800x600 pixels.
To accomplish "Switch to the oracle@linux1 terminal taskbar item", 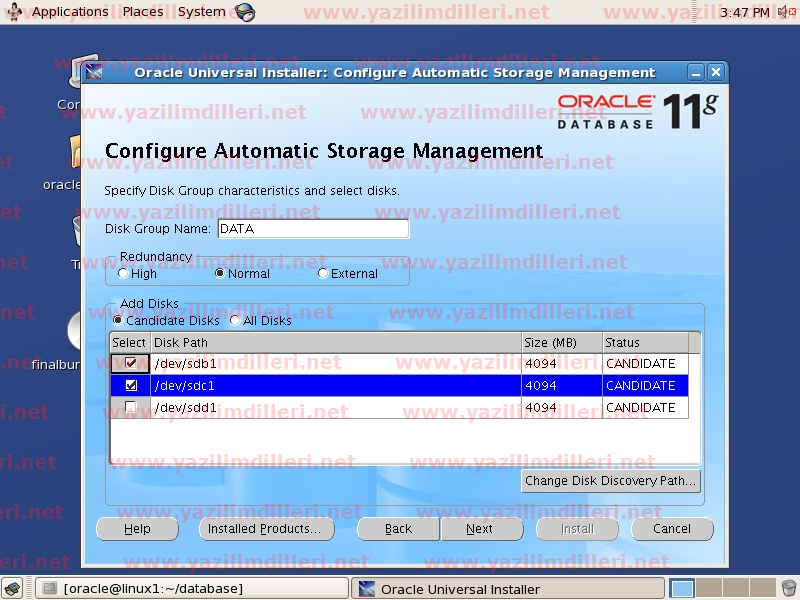I will coord(190,589).
